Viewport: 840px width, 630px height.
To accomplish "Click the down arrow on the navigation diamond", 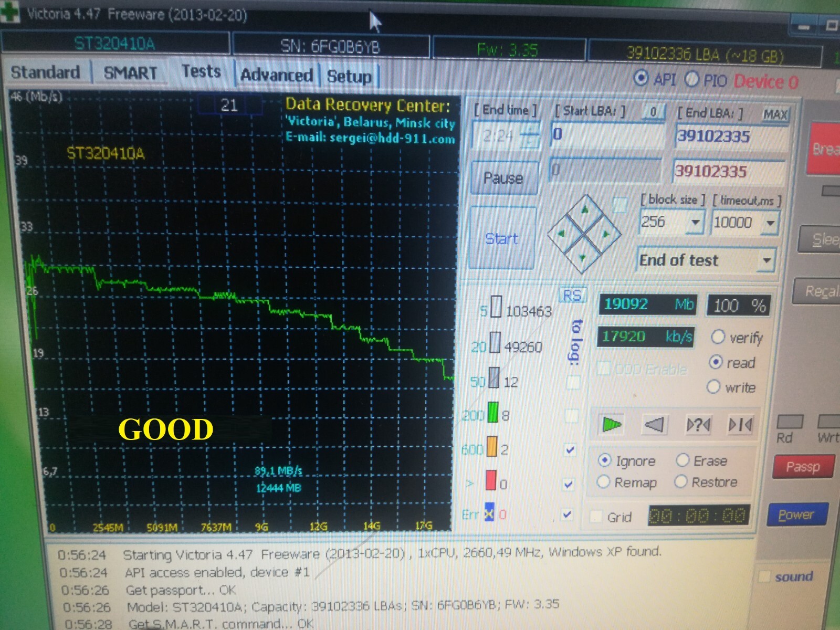I will coord(582,257).
